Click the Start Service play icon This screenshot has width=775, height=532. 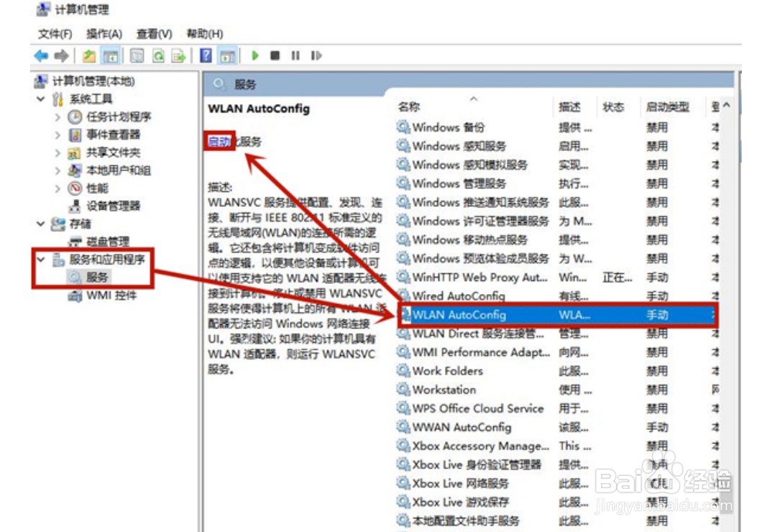(x=256, y=55)
